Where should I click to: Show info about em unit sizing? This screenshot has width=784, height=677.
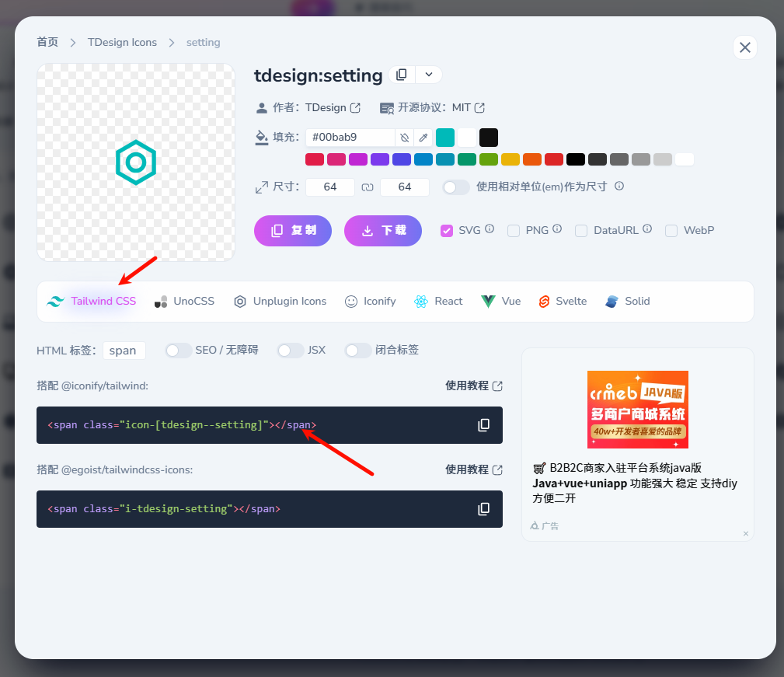(x=619, y=186)
